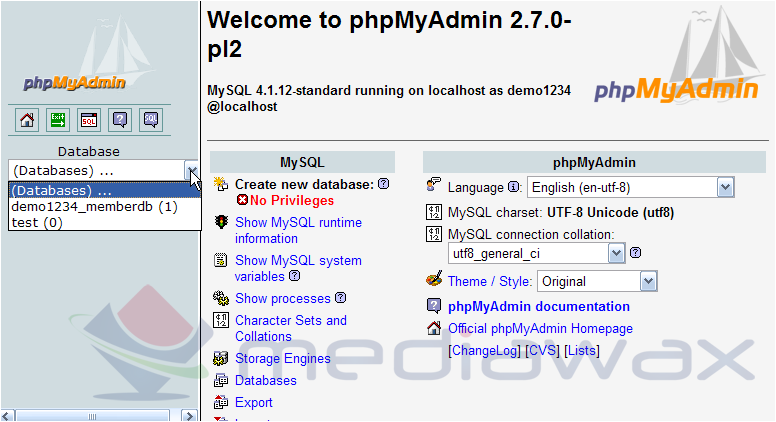Screen dimensions: 776x422
Task: Open the Storage Engines link
Action: [283, 358]
